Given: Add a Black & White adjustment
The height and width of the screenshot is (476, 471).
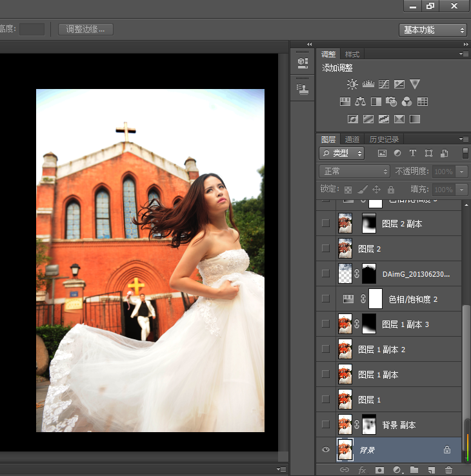Looking at the screenshot, I should point(376,101).
